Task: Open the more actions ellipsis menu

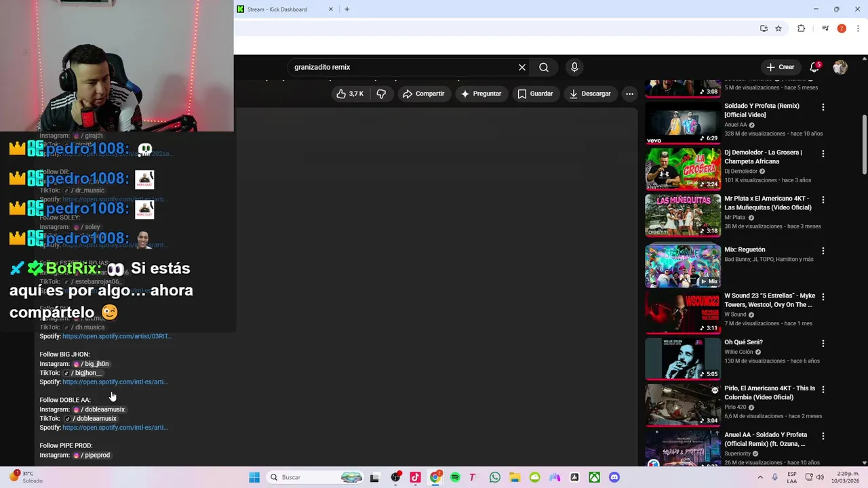Action: click(629, 94)
